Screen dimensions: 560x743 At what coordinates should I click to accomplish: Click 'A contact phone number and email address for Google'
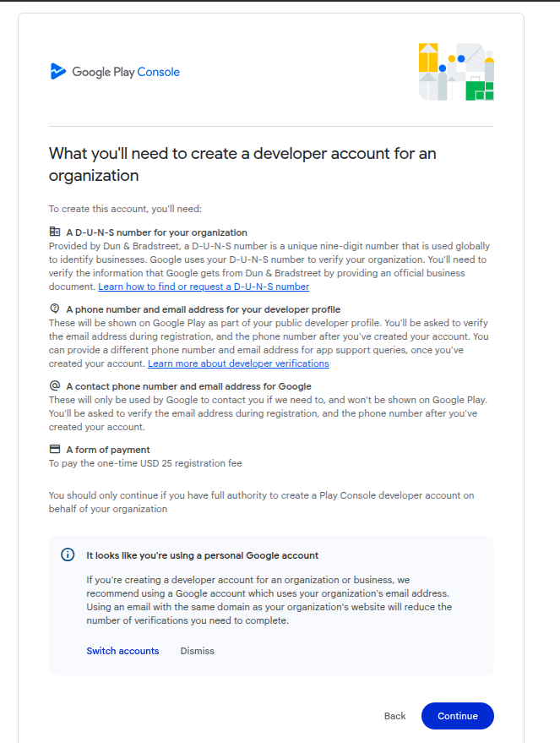click(x=188, y=386)
